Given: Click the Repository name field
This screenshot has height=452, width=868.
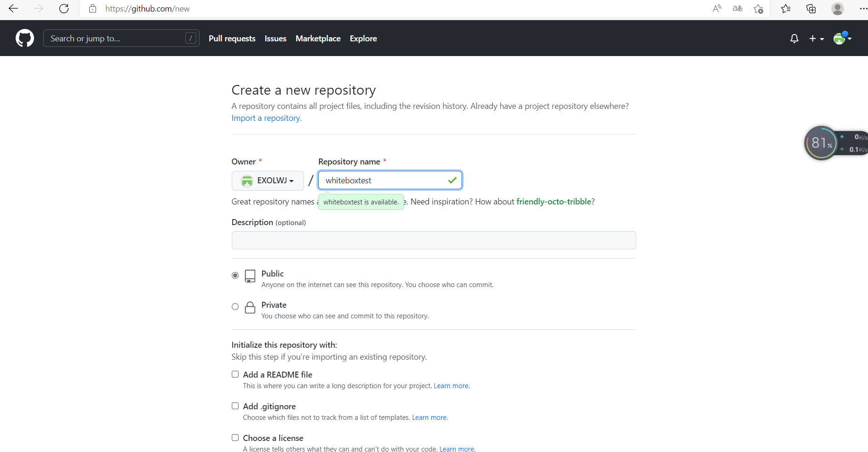Looking at the screenshot, I should point(390,181).
